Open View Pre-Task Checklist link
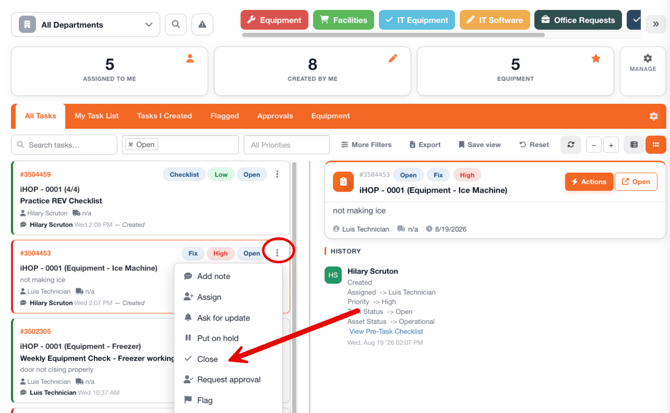Image resolution: width=670 pixels, height=413 pixels. pos(386,331)
